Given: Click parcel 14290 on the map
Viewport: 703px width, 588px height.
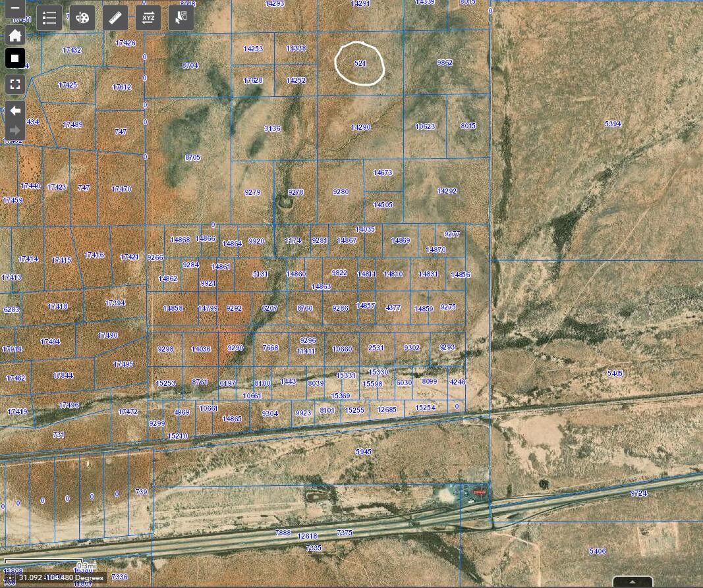Looking at the screenshot, I should (360, 127).
